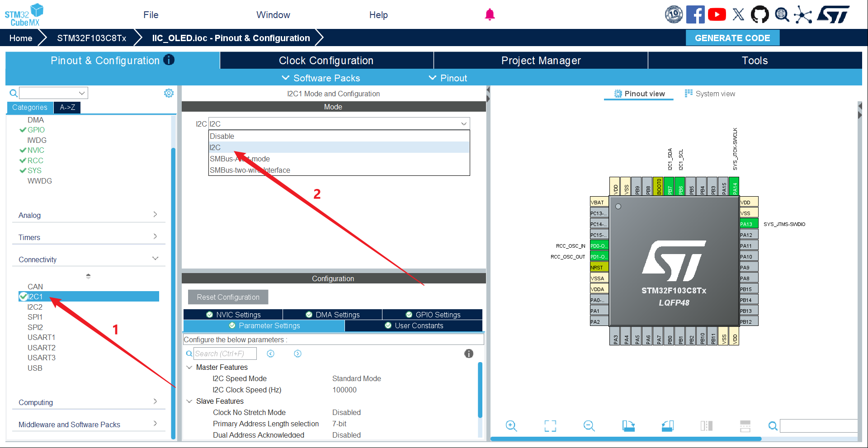Select USART1 in the Connectivity list
The image size is (868, 448).
point(41,337)
